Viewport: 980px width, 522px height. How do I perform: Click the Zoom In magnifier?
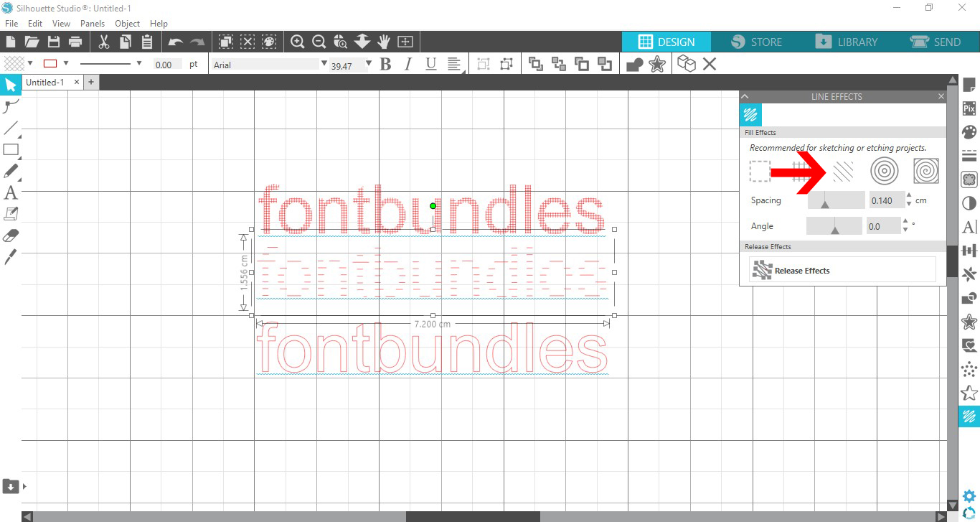pyautogui.click(x=297, y=42)
